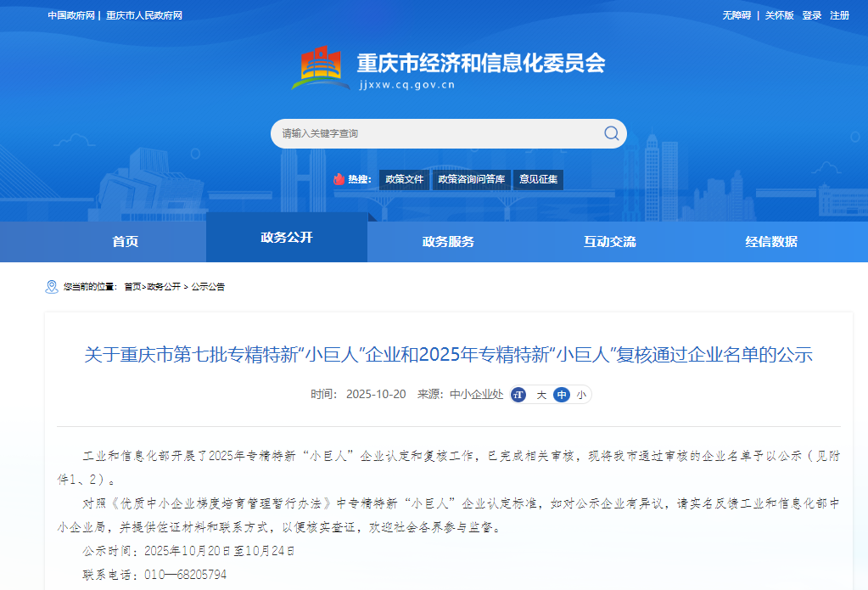The height and width of the screenshot is (590, 868).
Task: Switch text size to small (小)
Action: [581, 395]
